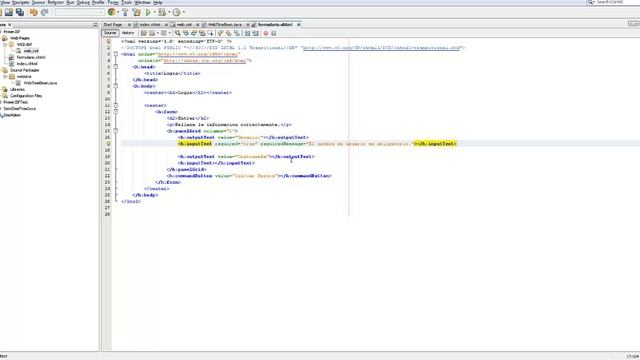
Task: Click the Redo toolbar icon
Action: click(45, 13)
